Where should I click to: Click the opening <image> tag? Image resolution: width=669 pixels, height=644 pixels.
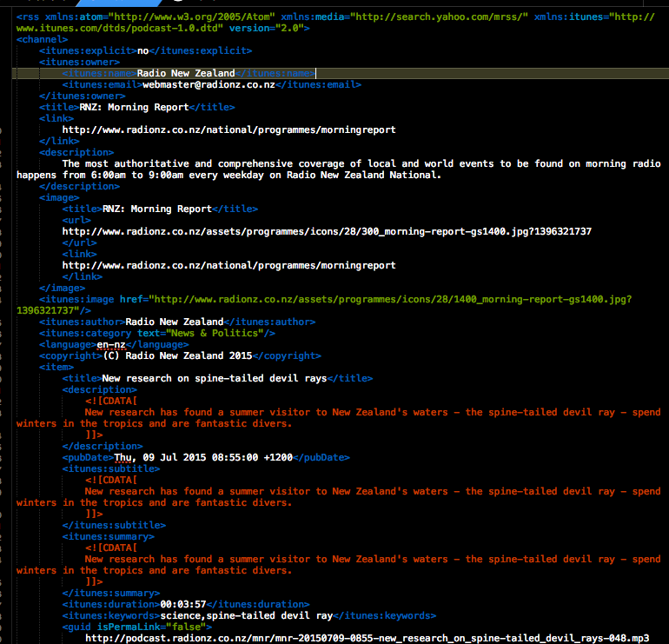[59, 197]
